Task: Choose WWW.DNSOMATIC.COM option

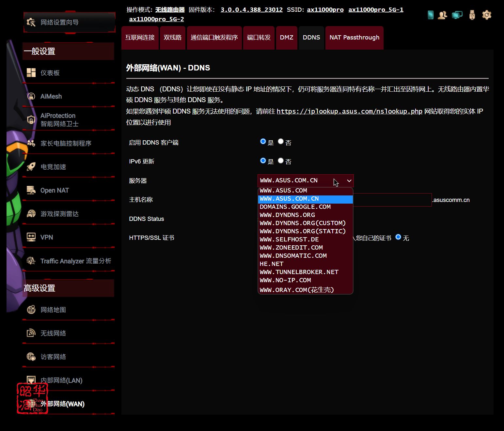Action: tap(306, 256)
